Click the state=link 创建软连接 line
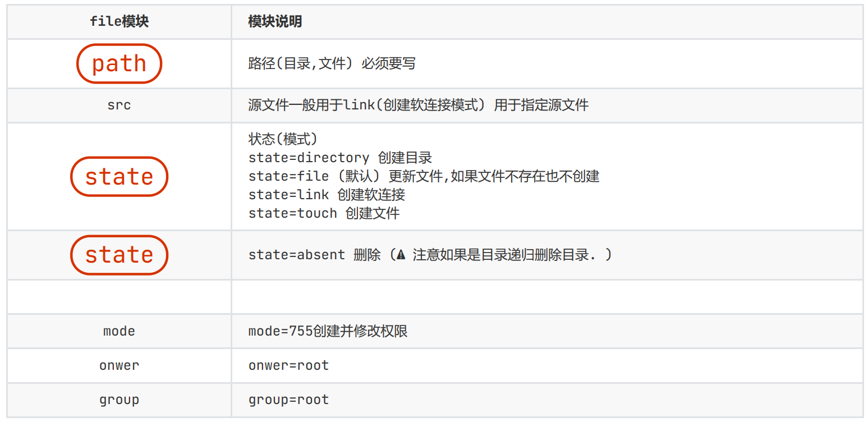 [327, 195]
